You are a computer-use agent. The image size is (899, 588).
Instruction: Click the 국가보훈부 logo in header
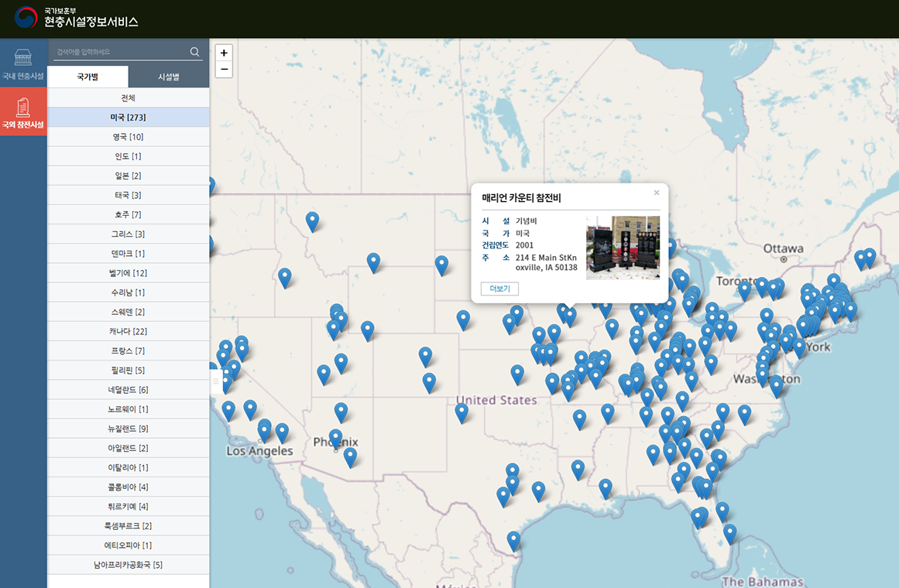point(26,18)
